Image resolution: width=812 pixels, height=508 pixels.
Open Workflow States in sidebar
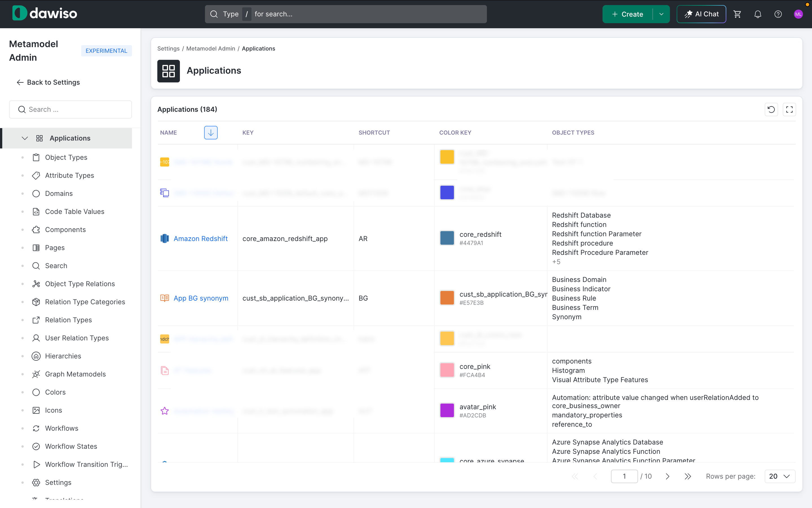tap(71, 446)
